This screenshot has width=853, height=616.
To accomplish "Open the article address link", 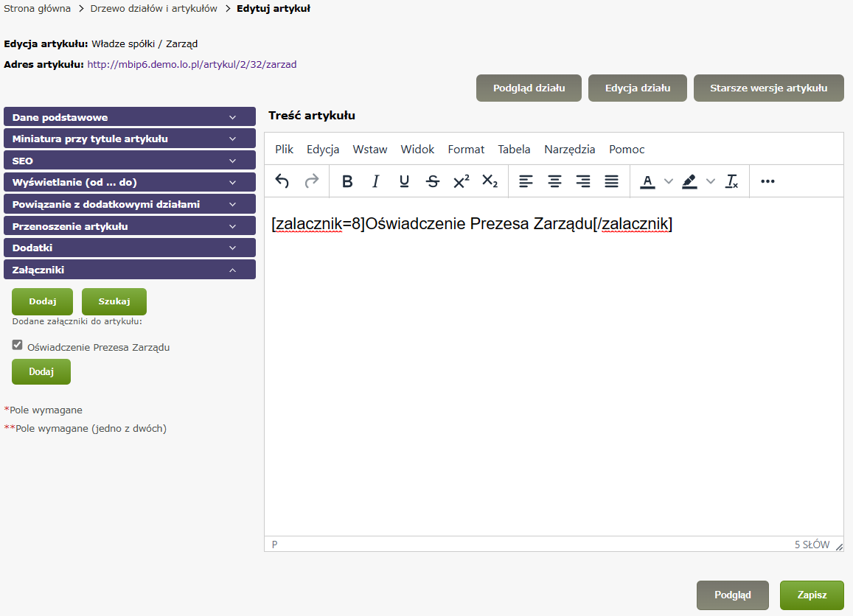I will (192, 64).
